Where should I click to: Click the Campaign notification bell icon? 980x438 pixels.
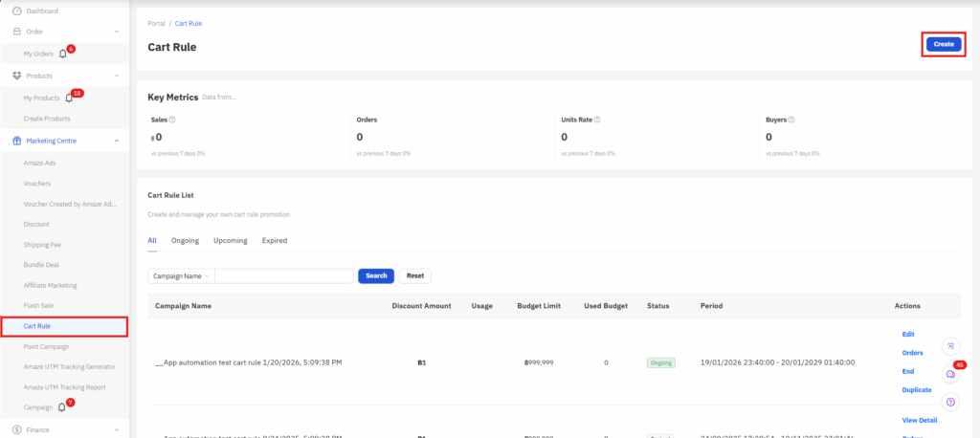pos(62,406)
